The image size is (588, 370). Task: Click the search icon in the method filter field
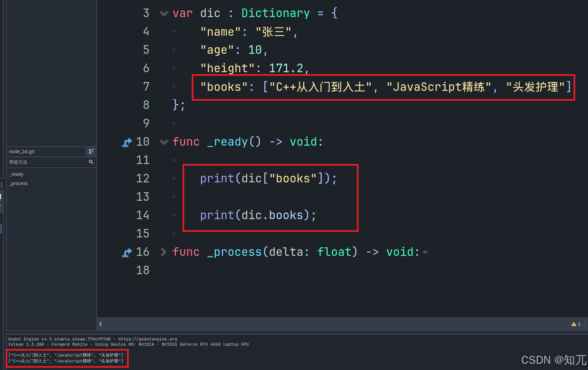pos(91,162)
